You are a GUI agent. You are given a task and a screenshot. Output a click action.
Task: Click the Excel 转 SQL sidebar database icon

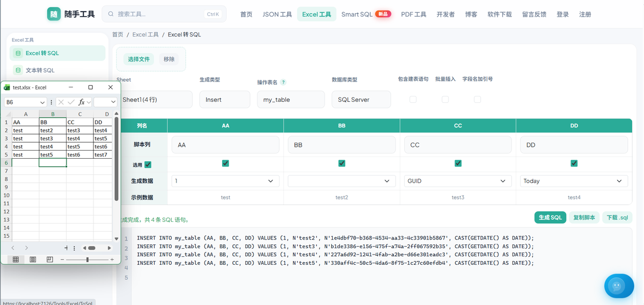coord(18,53)
